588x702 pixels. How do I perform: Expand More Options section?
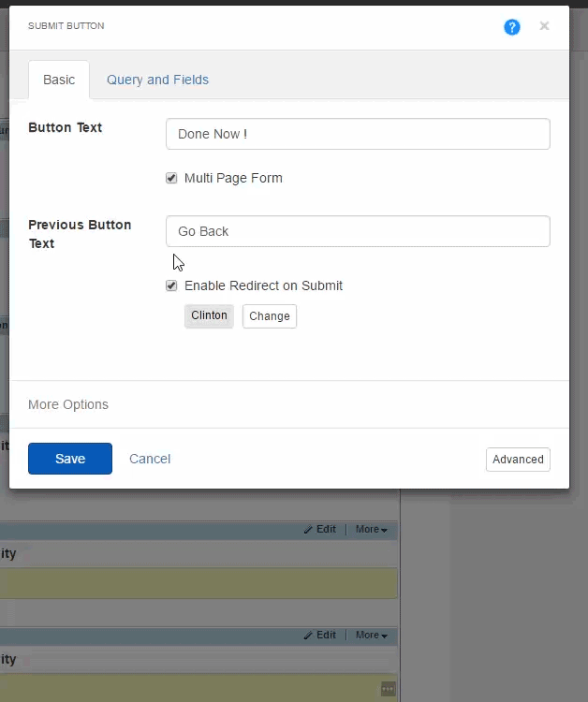coord(68,404)
